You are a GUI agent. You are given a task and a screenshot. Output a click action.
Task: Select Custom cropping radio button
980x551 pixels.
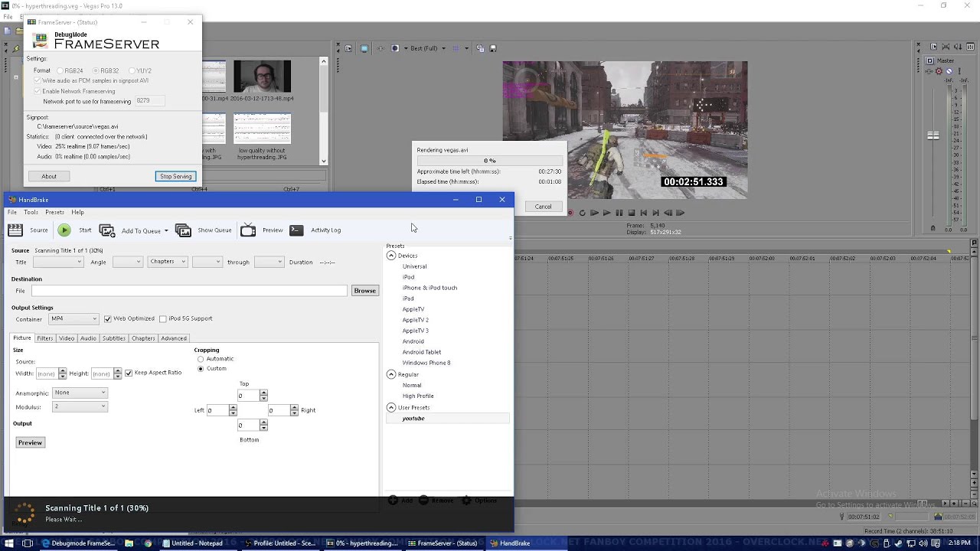201,369
